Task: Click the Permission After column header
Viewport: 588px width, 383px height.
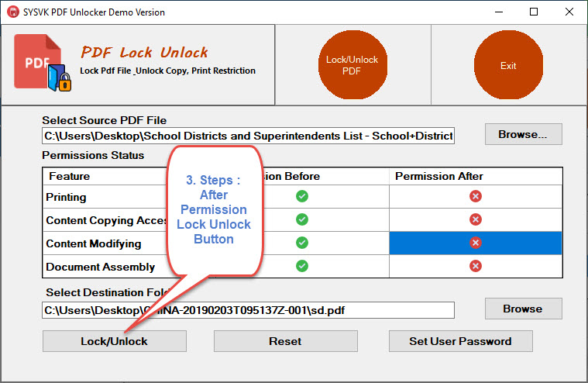Action: tap(438, 176)
